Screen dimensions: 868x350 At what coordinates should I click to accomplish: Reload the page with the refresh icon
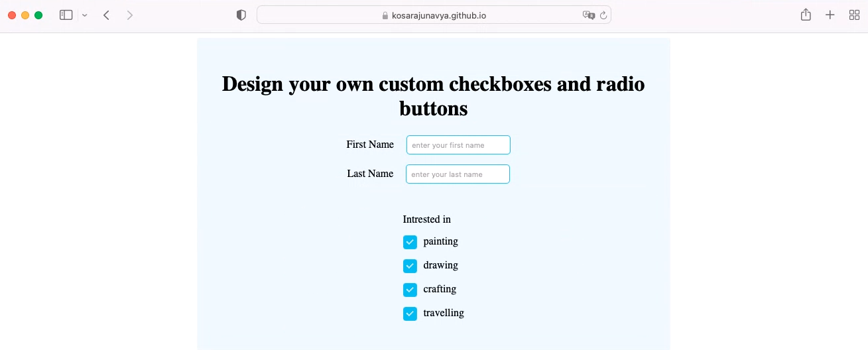(603, 15)
